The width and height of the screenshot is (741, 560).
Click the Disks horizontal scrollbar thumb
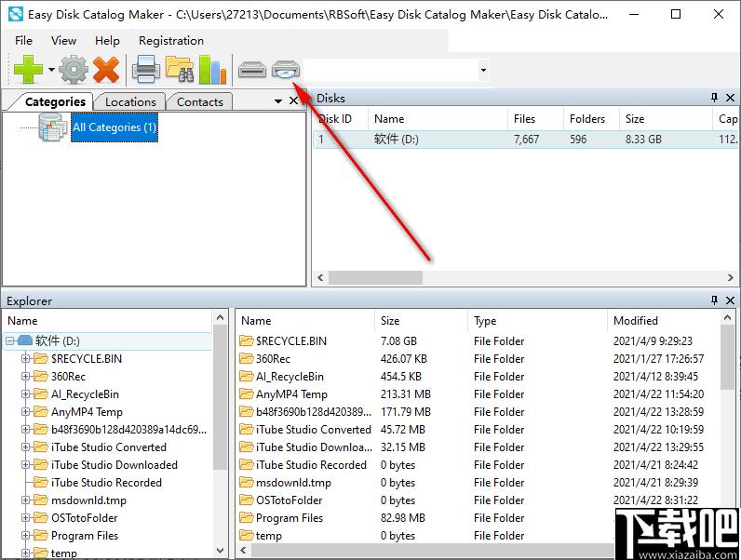(375, 277)
